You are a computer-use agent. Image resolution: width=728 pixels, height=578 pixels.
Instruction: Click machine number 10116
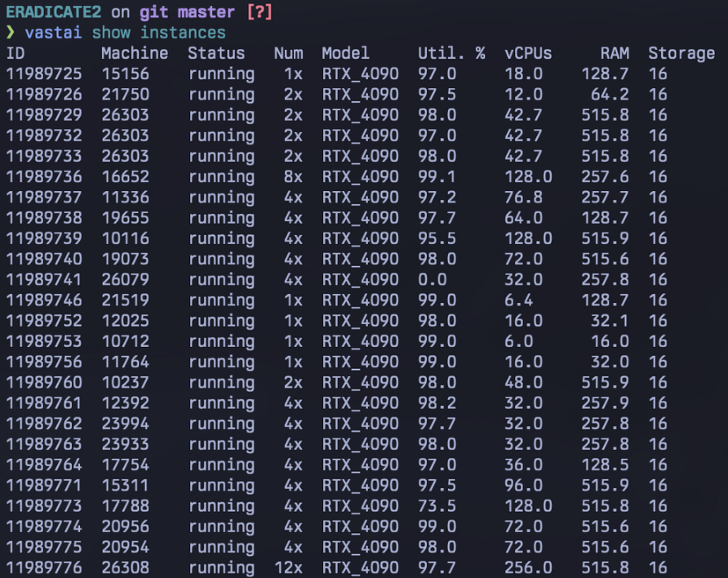click(126, 238)
